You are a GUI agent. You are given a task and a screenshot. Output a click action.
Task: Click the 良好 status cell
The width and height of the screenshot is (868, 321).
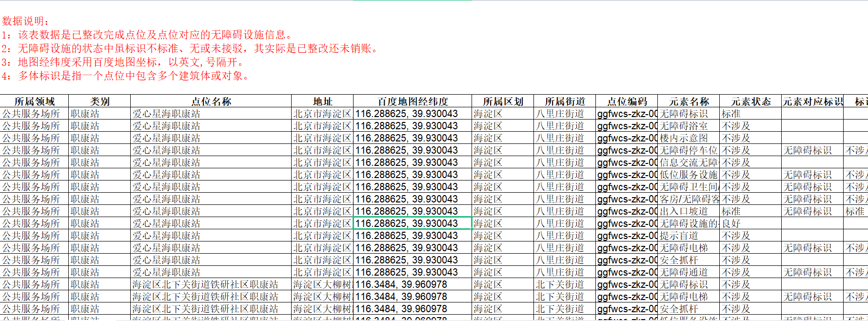coord(731,223)
